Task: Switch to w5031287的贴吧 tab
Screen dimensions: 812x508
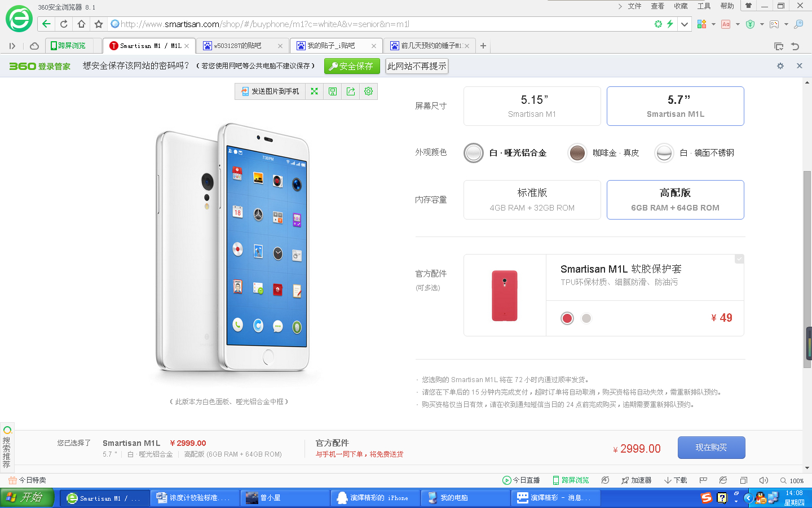Action: click(x=242, y=46)
